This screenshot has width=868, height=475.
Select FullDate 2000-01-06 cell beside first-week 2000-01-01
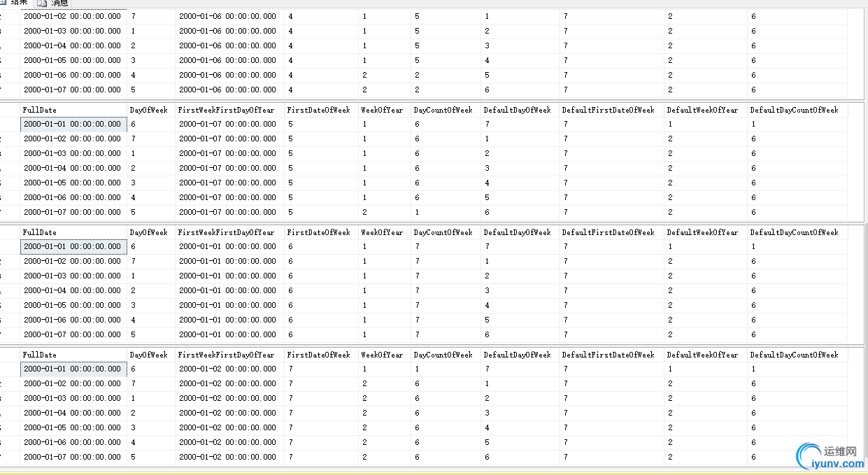[73, 320]
